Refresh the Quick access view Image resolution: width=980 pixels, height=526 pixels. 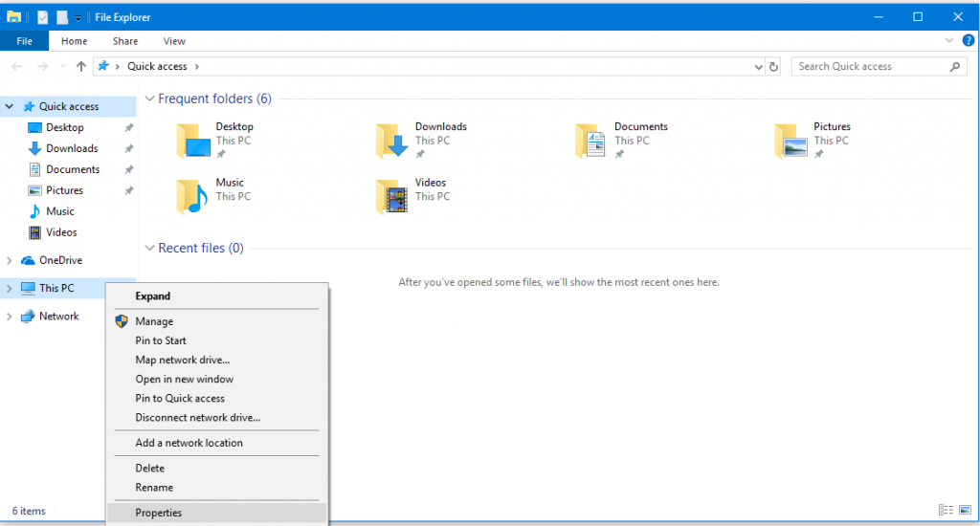point(773,67)
